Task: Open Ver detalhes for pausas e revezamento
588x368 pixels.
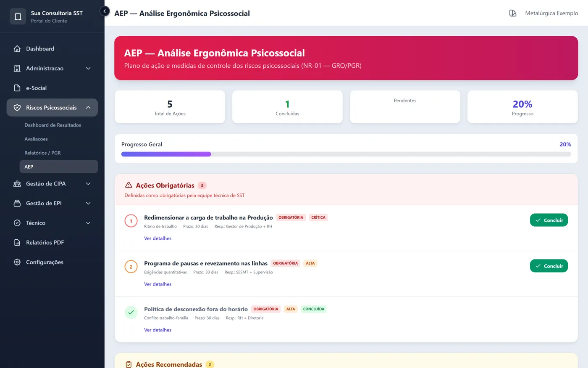Action: point(158,284)
